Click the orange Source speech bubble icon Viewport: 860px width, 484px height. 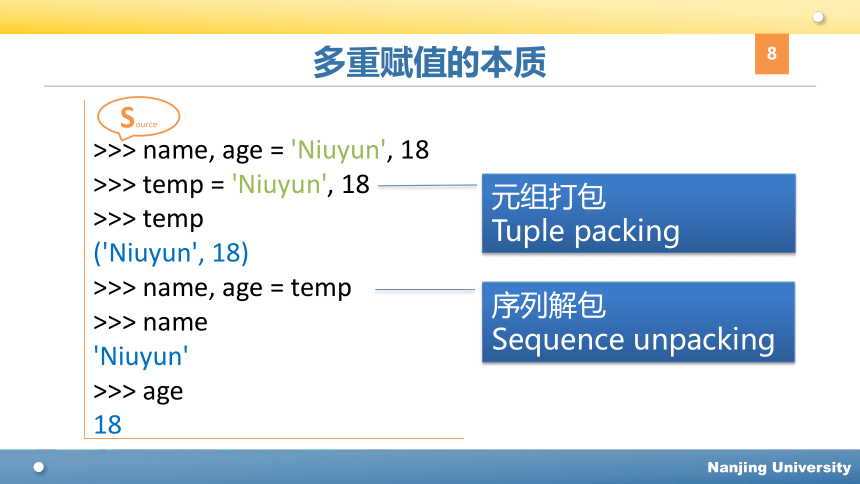139,117
